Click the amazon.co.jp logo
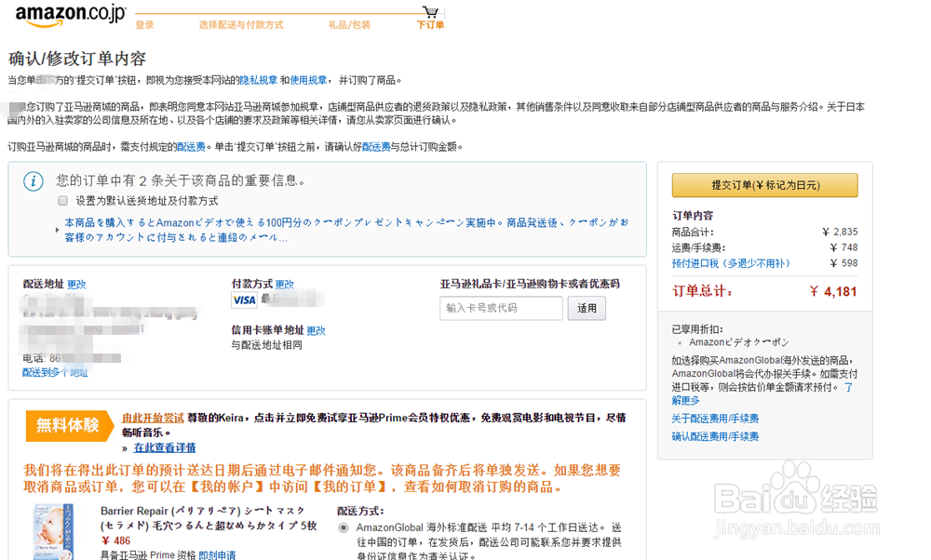Image resolution: width=931 pixels, height=560 pixels. [x=70, y=16]
